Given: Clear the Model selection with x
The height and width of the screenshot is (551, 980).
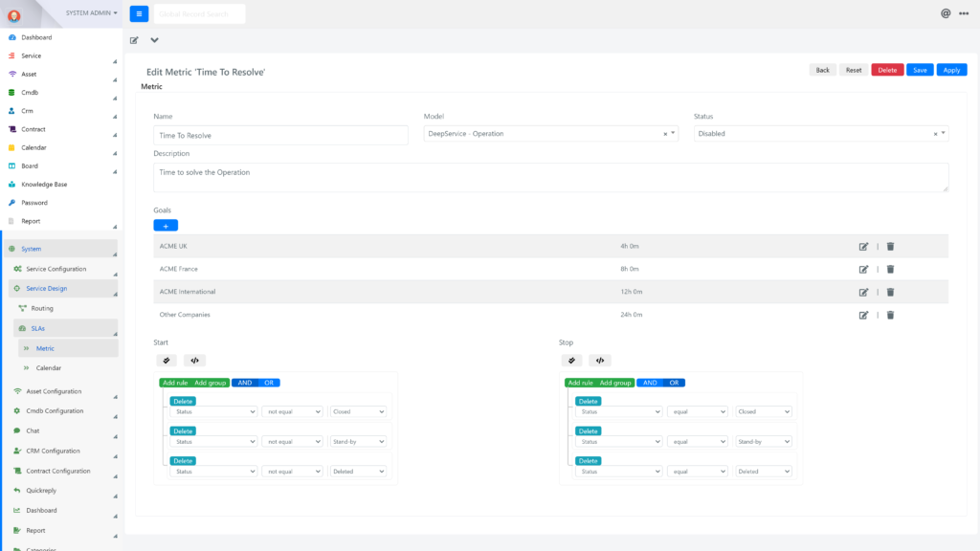Looking at the screenshot, I should point(665,134).
